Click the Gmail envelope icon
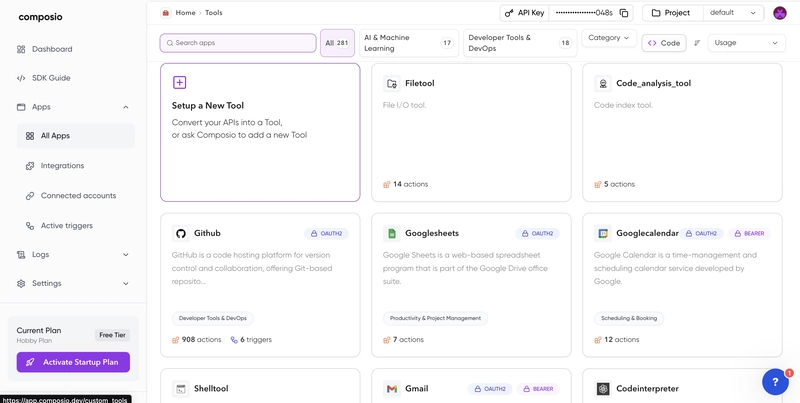This screenshot has height=403, width=800. [x=391, y=389]
